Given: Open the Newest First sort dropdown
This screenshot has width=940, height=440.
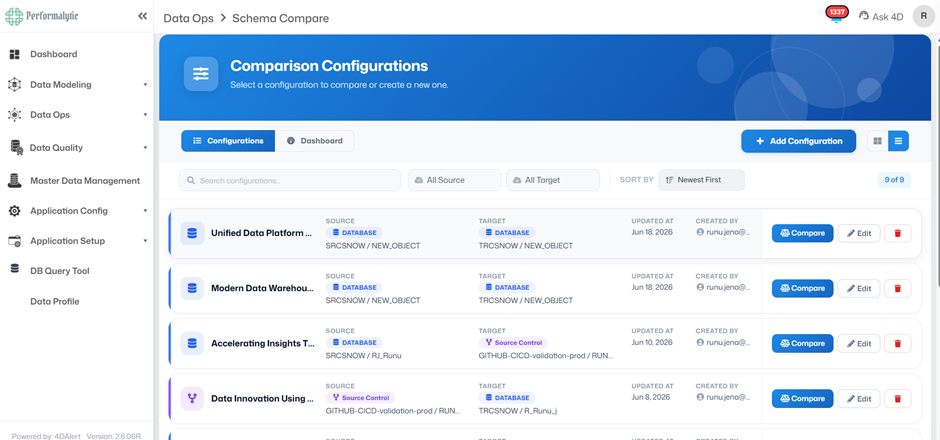Looking at the screenshot, I should click(x=701, y=180).
